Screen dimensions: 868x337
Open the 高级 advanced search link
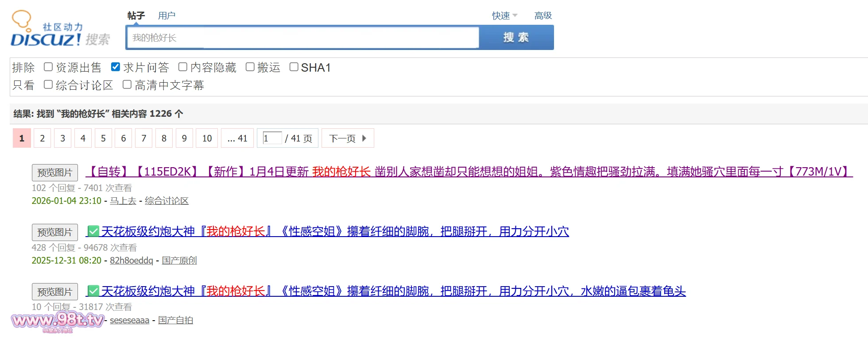coord(543,16)
